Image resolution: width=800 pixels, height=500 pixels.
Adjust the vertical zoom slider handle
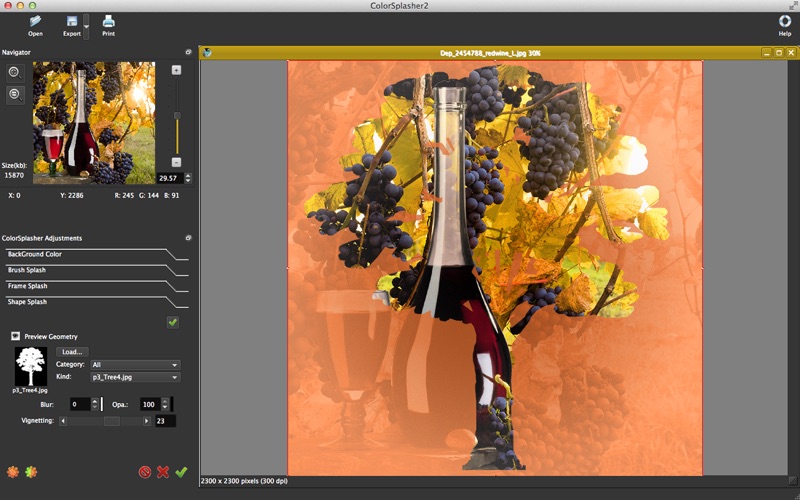177,116
